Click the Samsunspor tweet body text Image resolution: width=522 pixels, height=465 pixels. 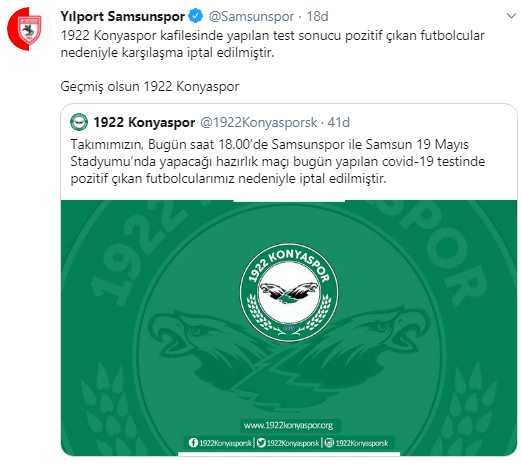[272, 44]
